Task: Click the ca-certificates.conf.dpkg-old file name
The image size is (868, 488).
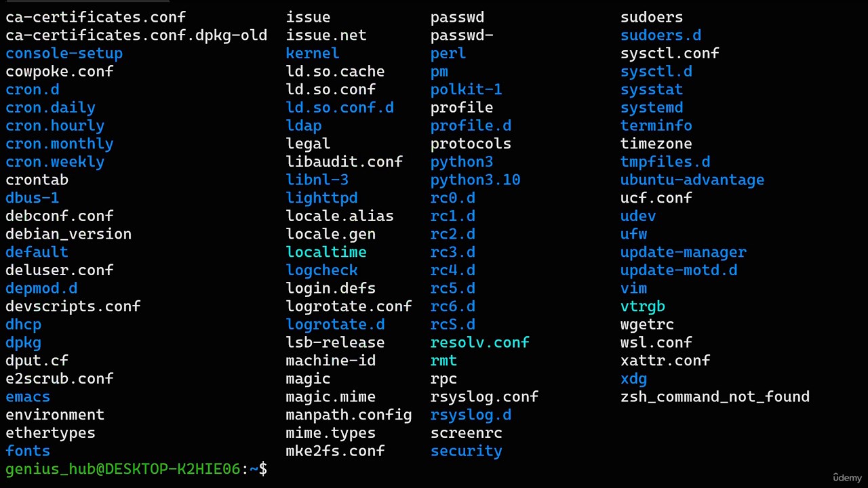Action: (136, 35)
